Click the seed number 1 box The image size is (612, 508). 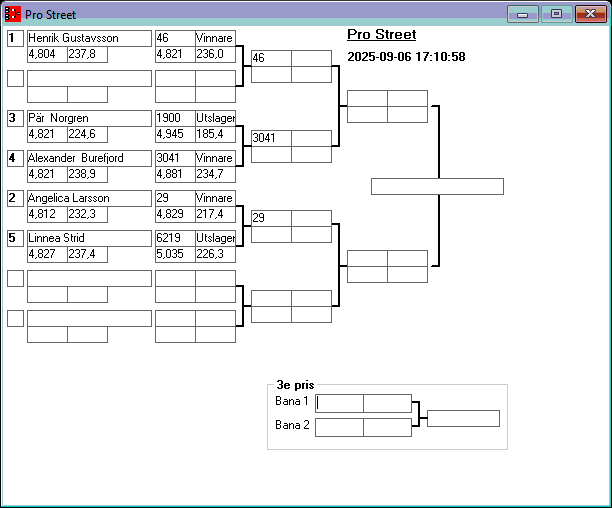coord(15,38)
